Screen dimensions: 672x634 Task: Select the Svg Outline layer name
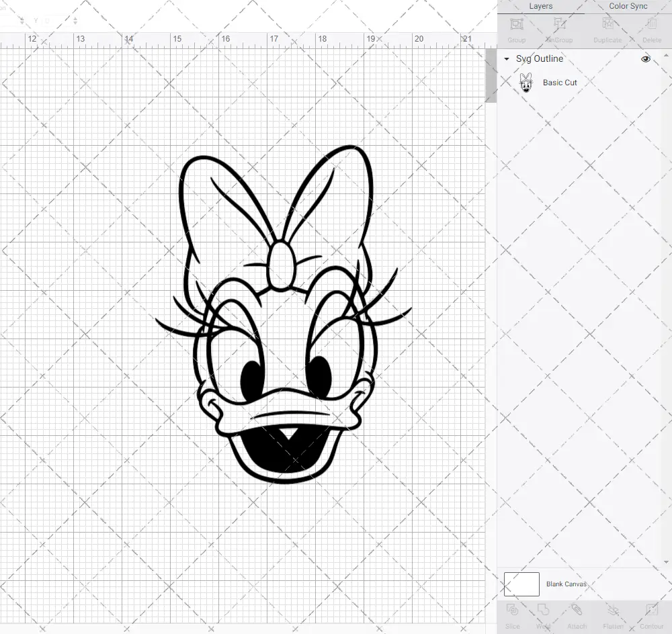click(539, 58)
